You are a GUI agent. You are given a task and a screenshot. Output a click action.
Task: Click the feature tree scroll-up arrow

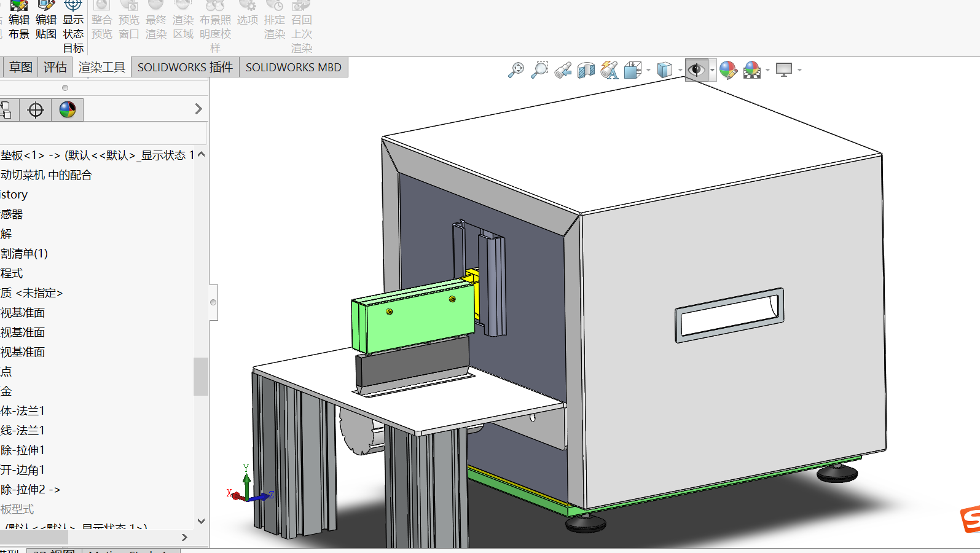(201, 154)
